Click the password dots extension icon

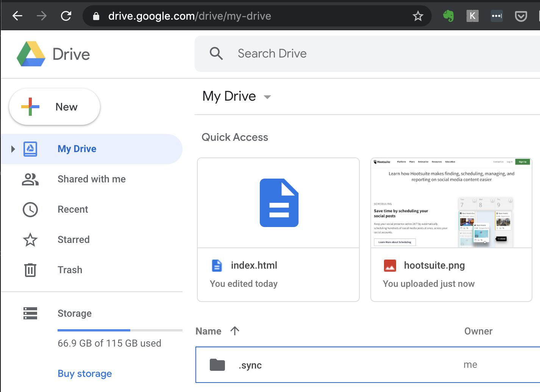496,16
